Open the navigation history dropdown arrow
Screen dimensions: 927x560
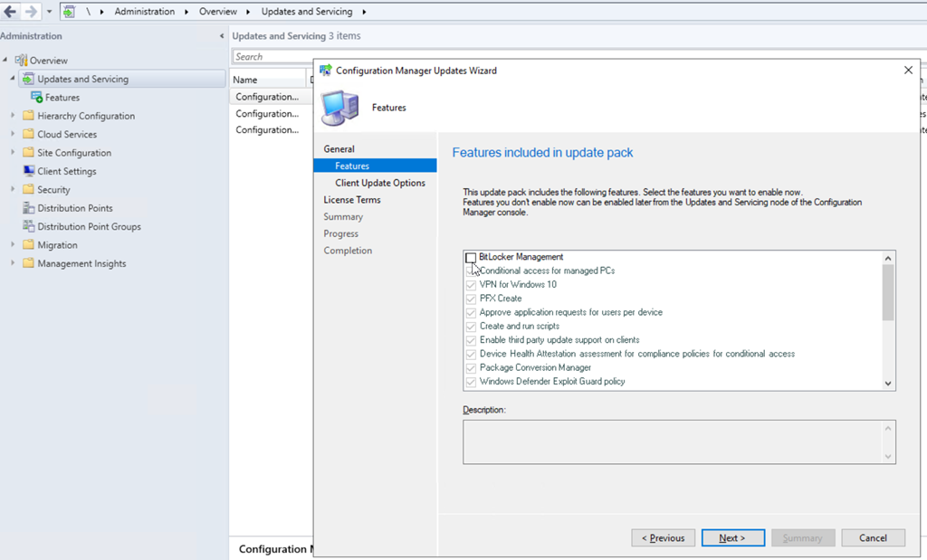(x=49, y=12)
